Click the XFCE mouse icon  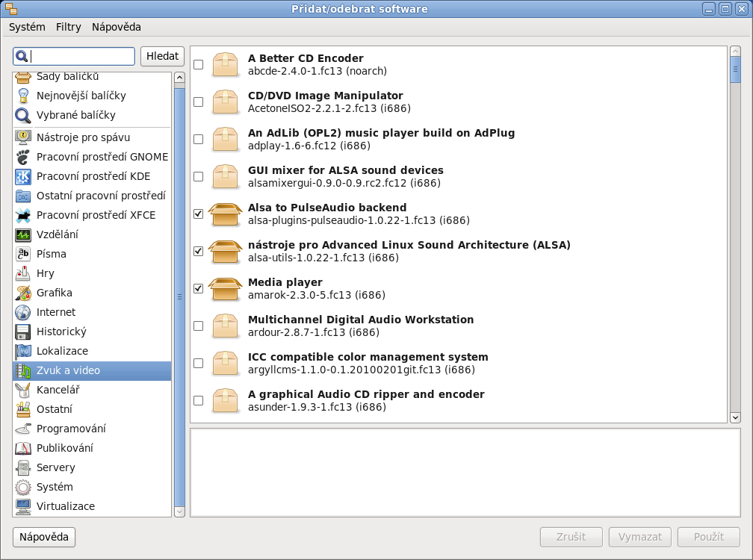[x=23, y=216]
